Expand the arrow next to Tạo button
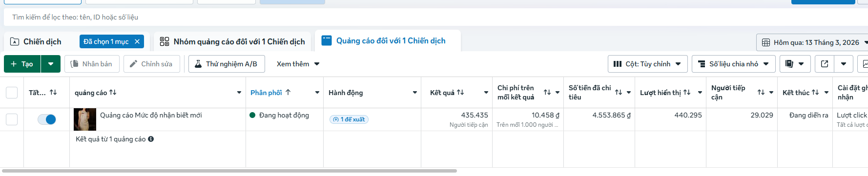Image resolution: width=868 pixels, height=176 pixels. [x=51, y=64]
